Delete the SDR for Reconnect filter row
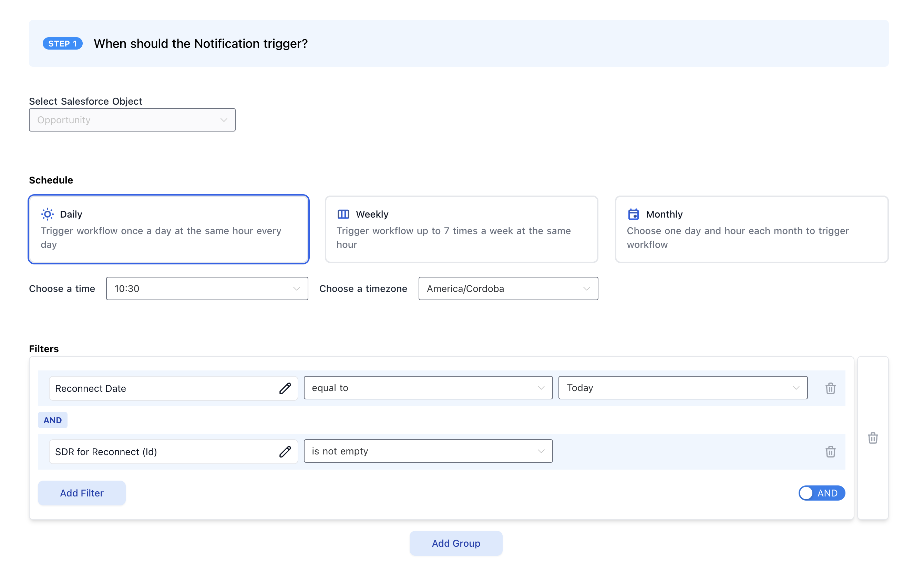The image size is (924, 566). click(x=830, y=452)
